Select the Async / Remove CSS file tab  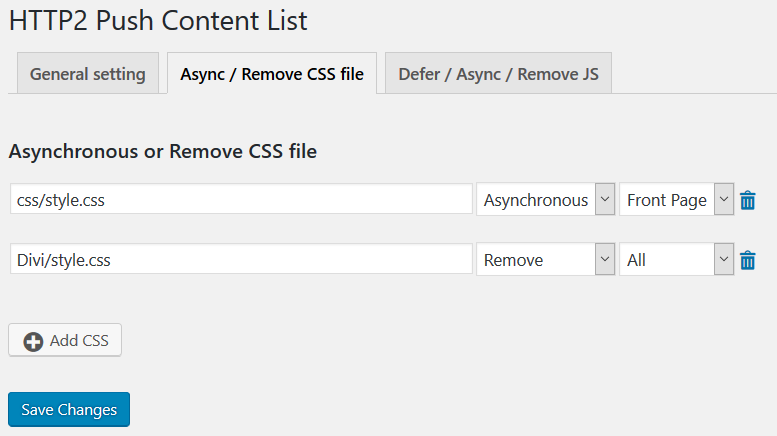(272, 74)
